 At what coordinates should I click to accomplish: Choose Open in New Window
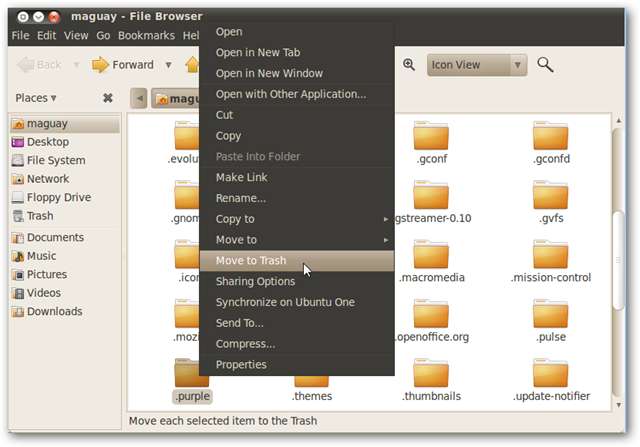click(x=297, y=73)
